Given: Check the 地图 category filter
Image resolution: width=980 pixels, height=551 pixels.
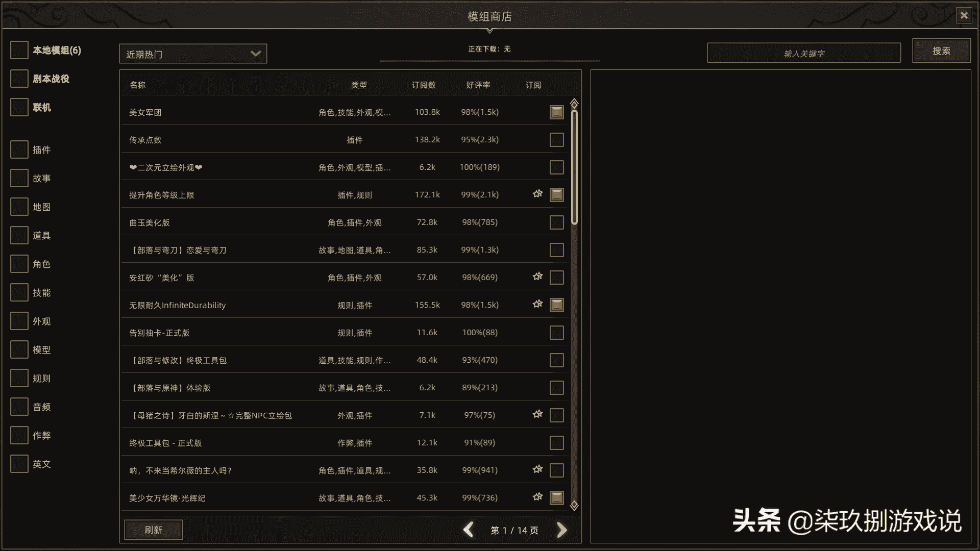Looking at the screenshot, I should pos(19,207).
